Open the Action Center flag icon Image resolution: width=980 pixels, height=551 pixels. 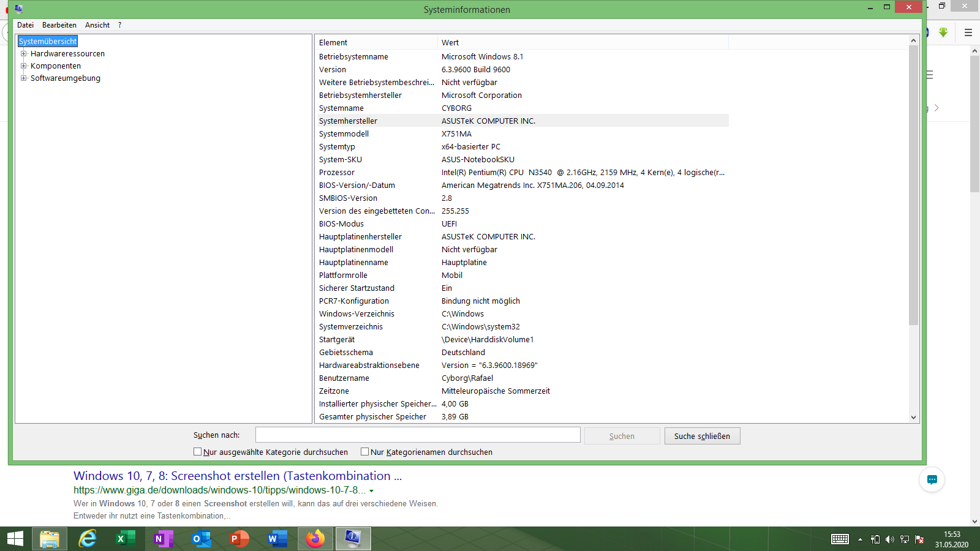coord(919,539)
